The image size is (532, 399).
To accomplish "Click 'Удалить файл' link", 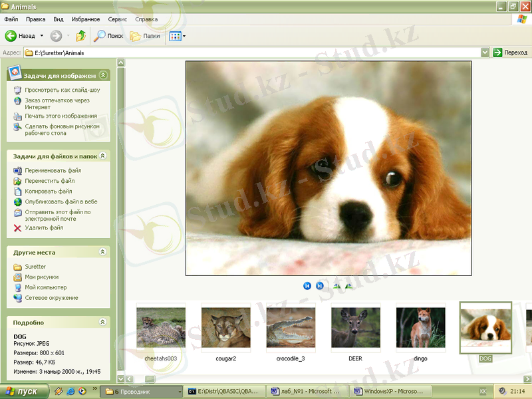I will [44, 228].
